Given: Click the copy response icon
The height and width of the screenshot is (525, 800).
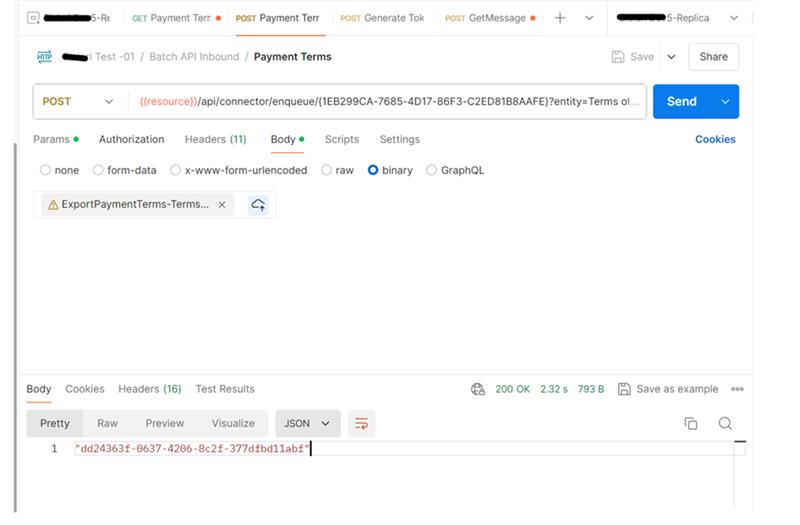Looking at the screenshot, I should click(690, 424).
